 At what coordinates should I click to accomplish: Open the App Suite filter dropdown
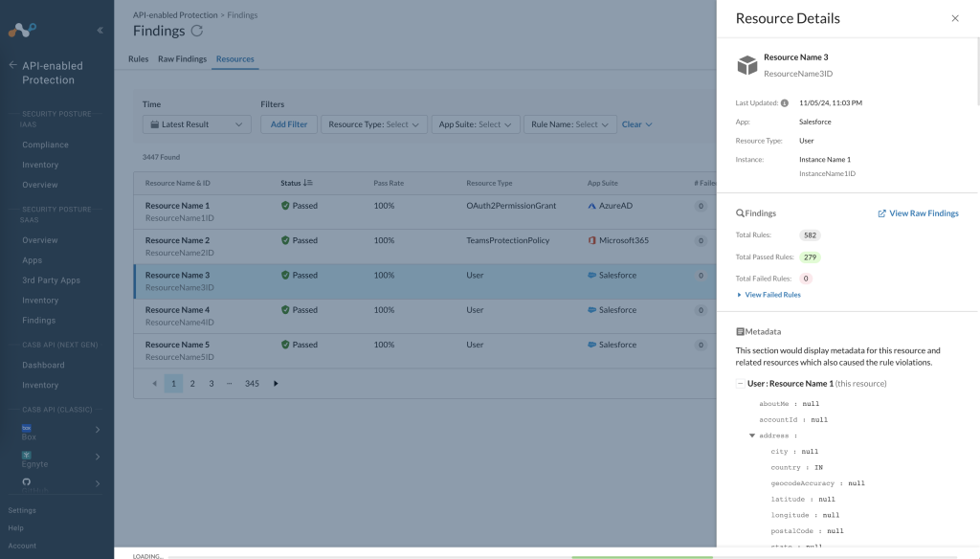pyautogui.click(x=475, y=124)
